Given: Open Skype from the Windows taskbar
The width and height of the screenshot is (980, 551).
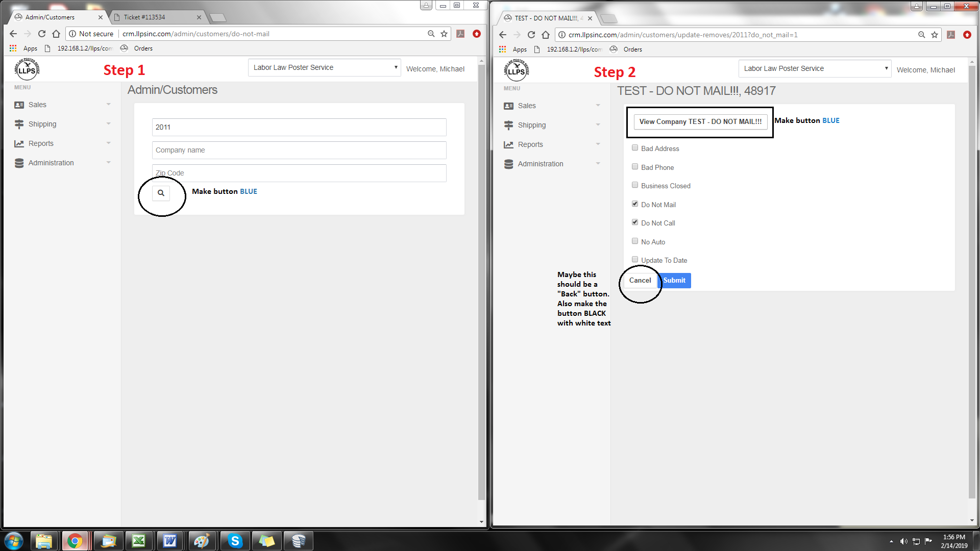Looking at the screenshot, I should pos(235,541).
